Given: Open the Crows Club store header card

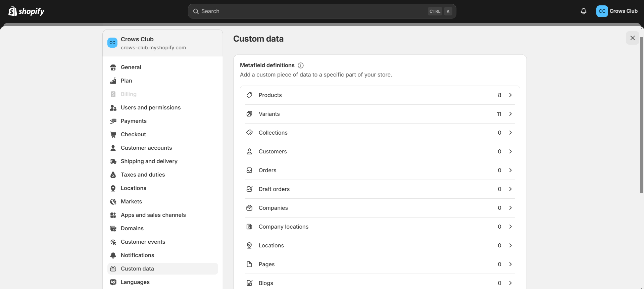Looking at the screenshot, I should [163, 43].
